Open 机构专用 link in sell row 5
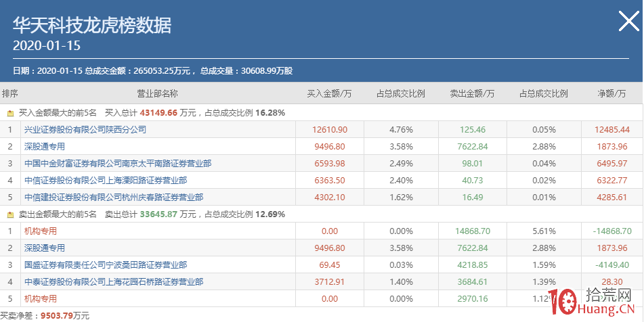Screen dimensions: 644x322 pyautogui.click(x=40, y=298)
